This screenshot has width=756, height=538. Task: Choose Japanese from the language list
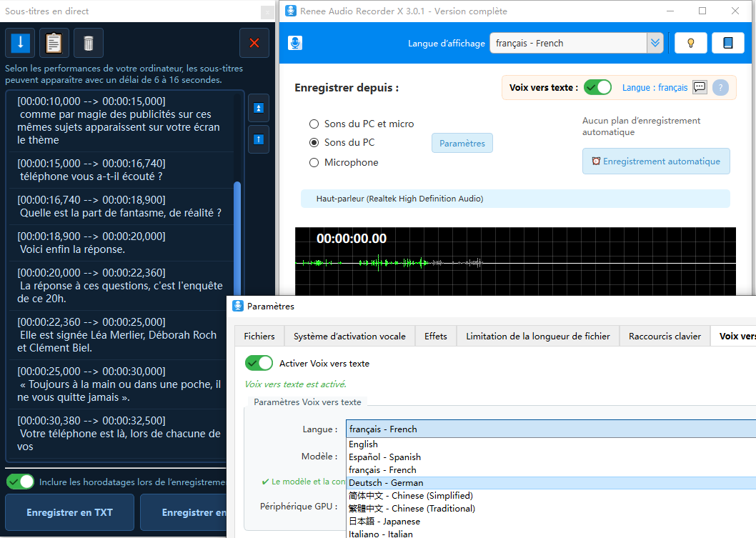point(551,521)
